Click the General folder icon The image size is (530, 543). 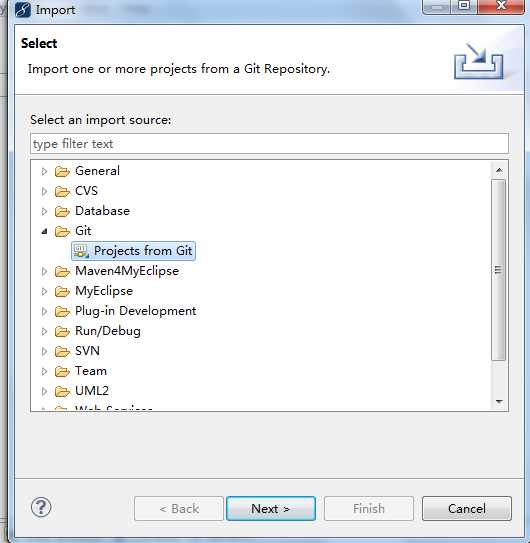click(x=62, y=171)
